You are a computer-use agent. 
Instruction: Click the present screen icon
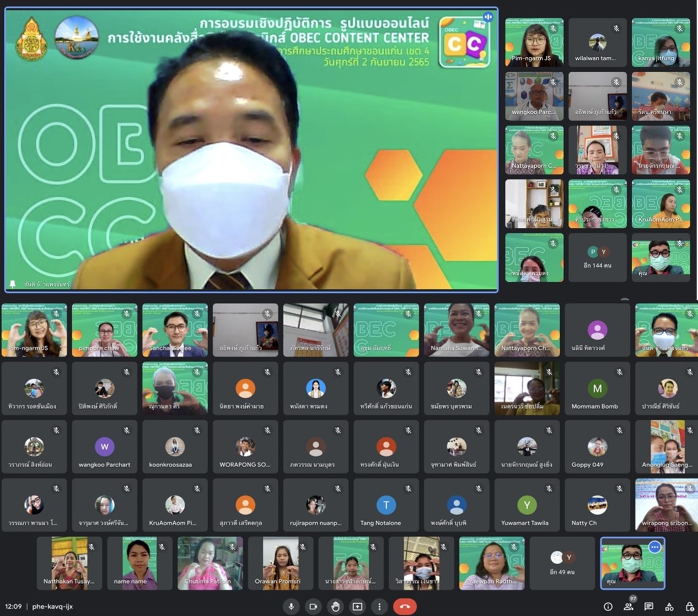pos(357,607)
